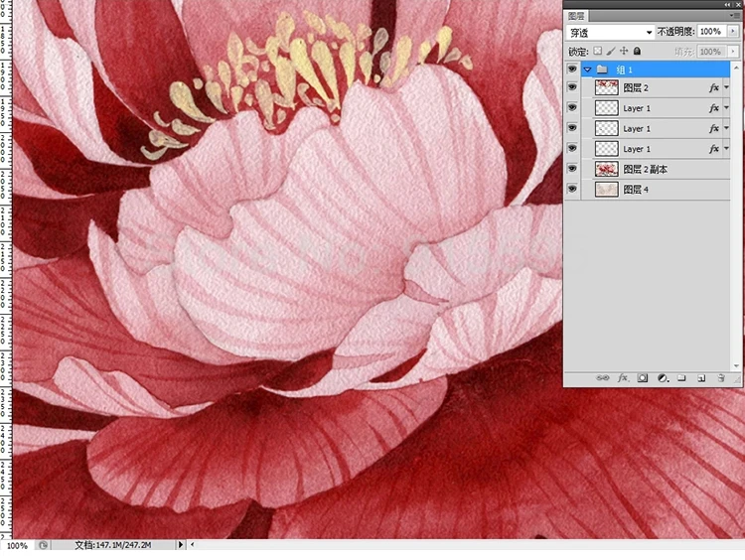The width and height of the screenshot is (745, 560).
Task: Click the second Layer 1 thumbnail
Action: [607, 128]
